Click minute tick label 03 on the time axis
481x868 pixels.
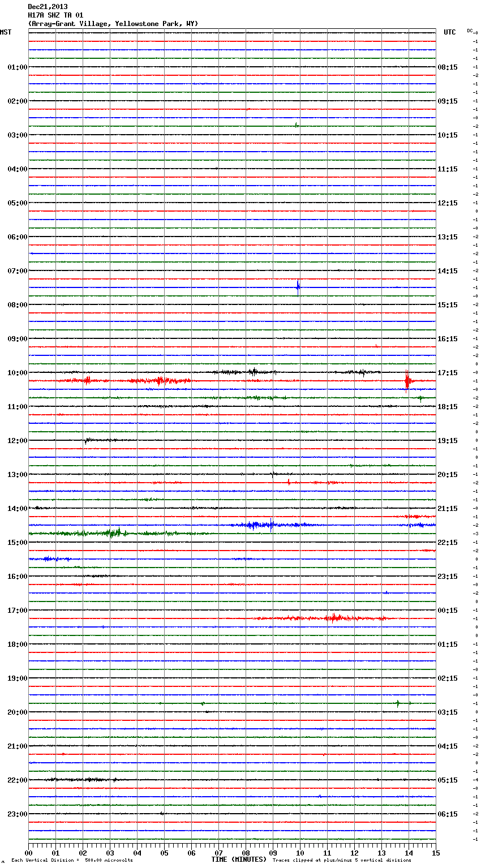point(110,853)
